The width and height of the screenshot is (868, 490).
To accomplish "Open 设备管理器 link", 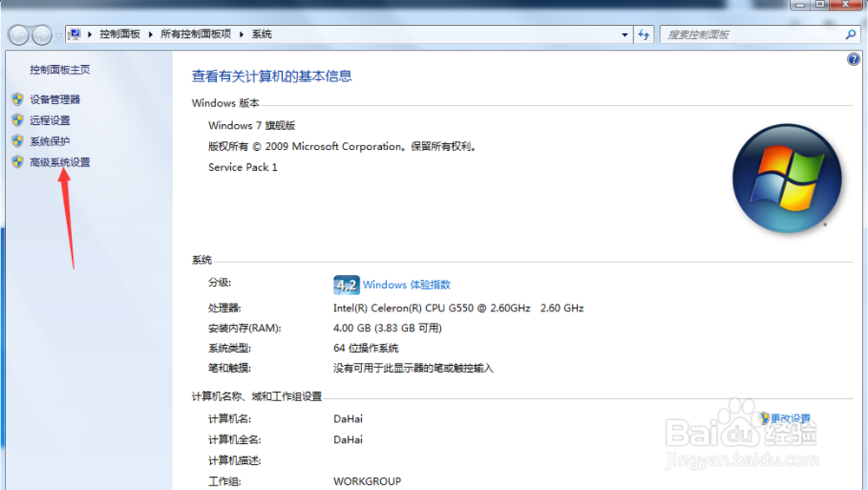I will (55, 100).
